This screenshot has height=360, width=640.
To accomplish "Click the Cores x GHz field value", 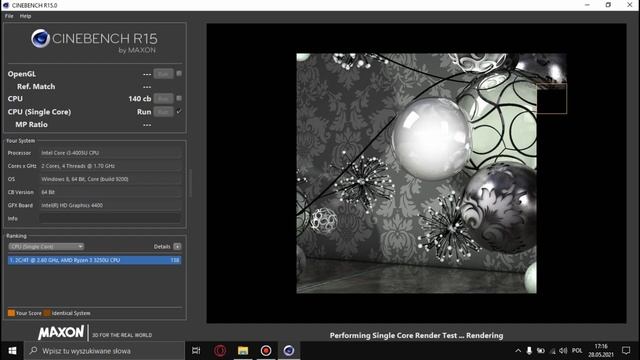I will click(110, 166).
